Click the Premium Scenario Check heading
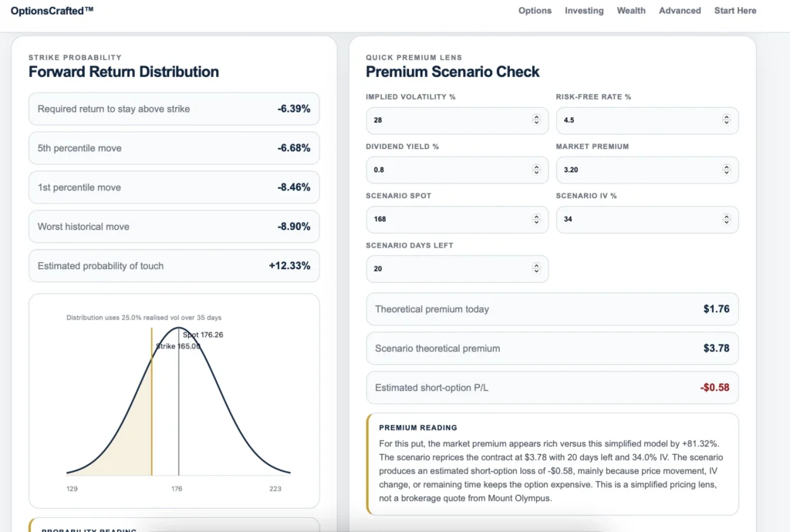The image size is (790, 532). click(452, 72)
